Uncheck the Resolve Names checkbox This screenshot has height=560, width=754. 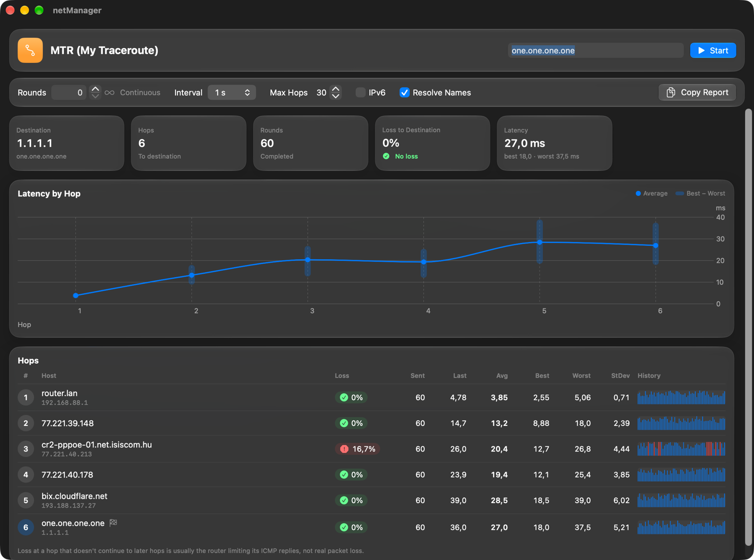click(x=405, y=92)
